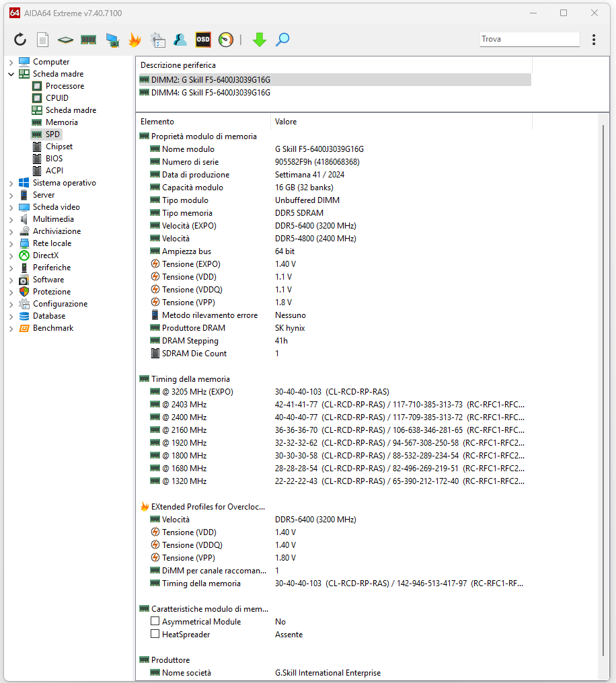The height and width of the screenshot is (683, 616).
Task: Click the green download arrow icon
Action: [259, 40]
